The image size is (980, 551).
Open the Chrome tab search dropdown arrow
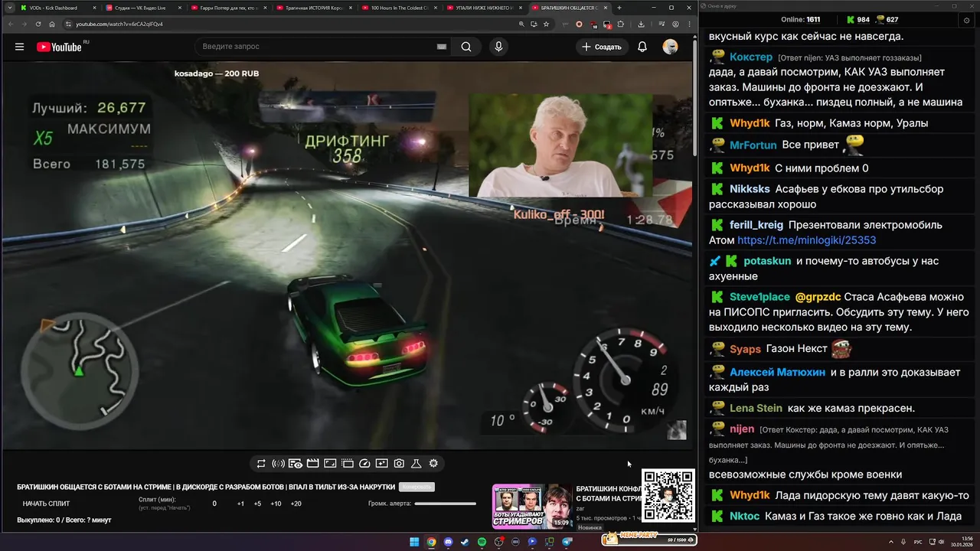click(x=9, y=8)
